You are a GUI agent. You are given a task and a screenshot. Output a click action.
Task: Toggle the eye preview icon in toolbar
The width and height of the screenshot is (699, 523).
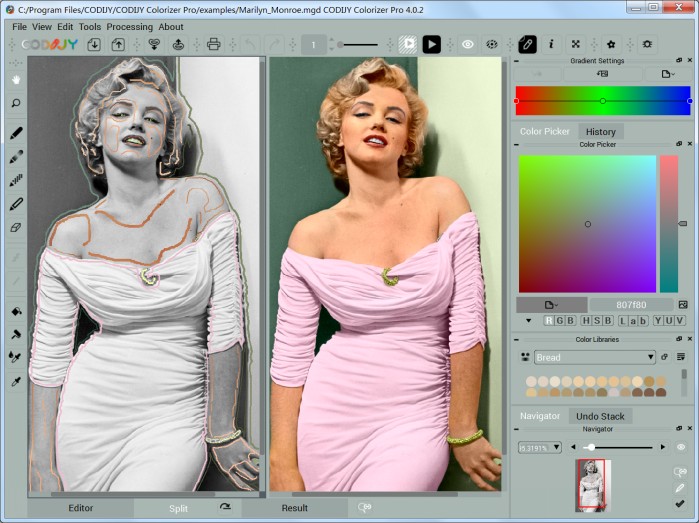pyautogui.click(x=468, y=44)
